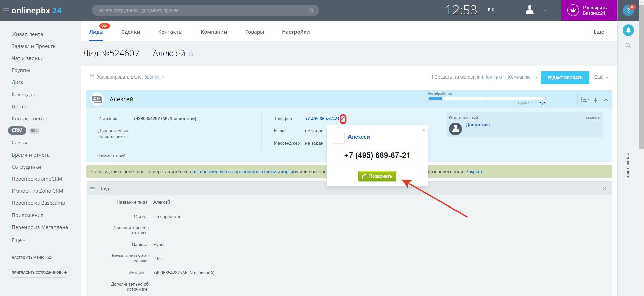Collapse the lead header with chevron
This screenshot has width=644, height=296.
(x=606, y=100)
